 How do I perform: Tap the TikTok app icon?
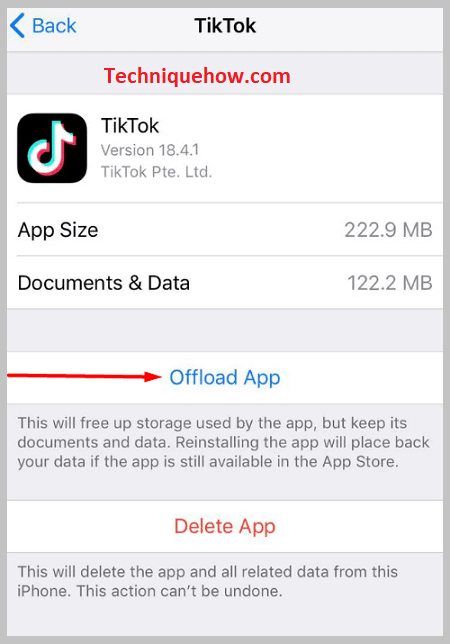(x=52, y=148)
